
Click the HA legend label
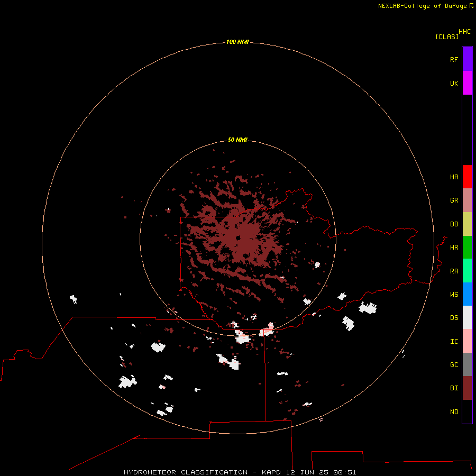[x=454, y=177]
